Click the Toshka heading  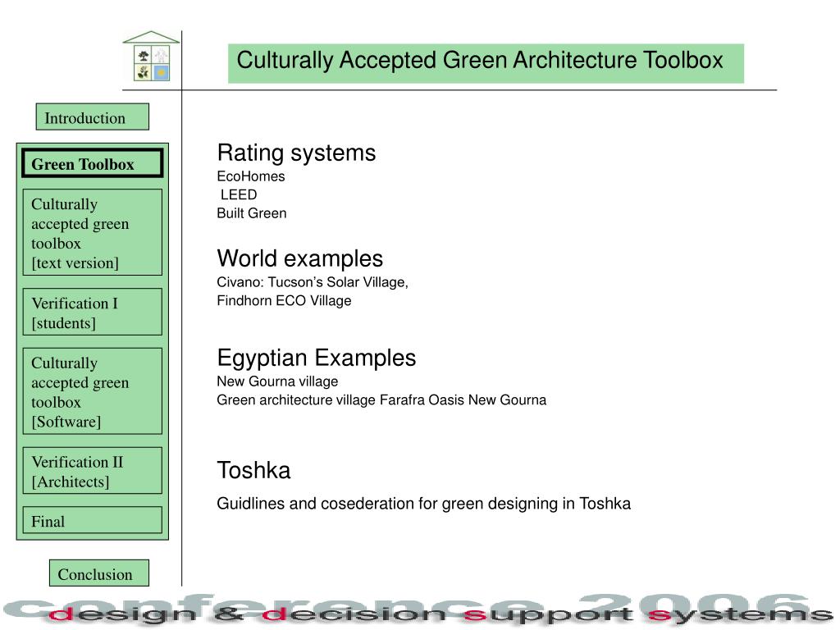coord(254,470)
